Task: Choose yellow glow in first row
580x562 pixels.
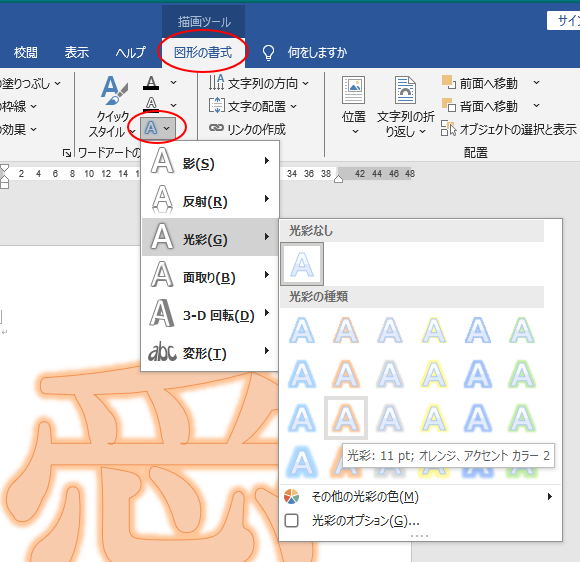Action: tap(434, 330)
